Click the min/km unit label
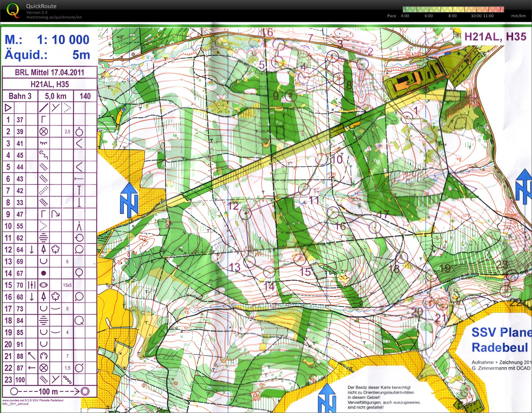 pyautogui.click(x=518, y=16)
